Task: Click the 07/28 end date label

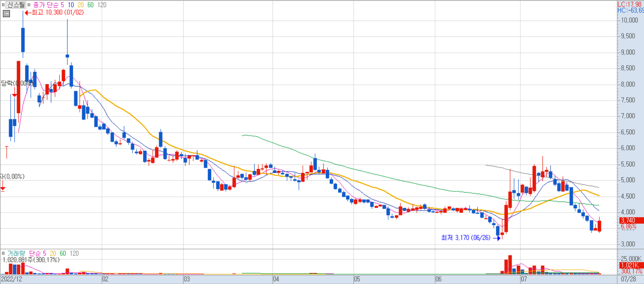Action: click(629, 279)
